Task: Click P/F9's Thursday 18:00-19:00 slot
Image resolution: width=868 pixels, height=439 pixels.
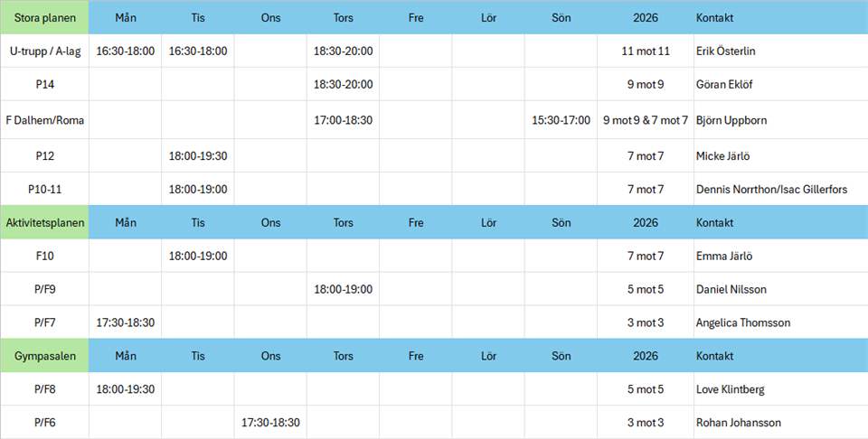Action: pos(343,289)
